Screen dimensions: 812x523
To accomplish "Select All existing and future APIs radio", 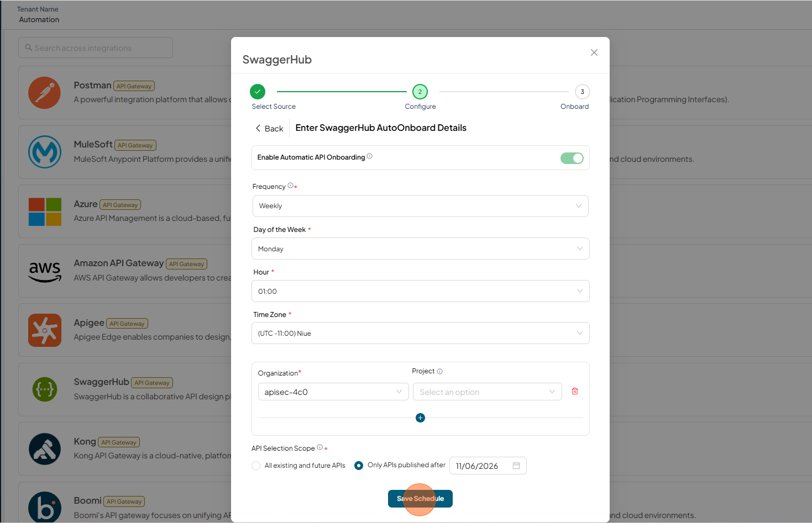I will [256, 466].
